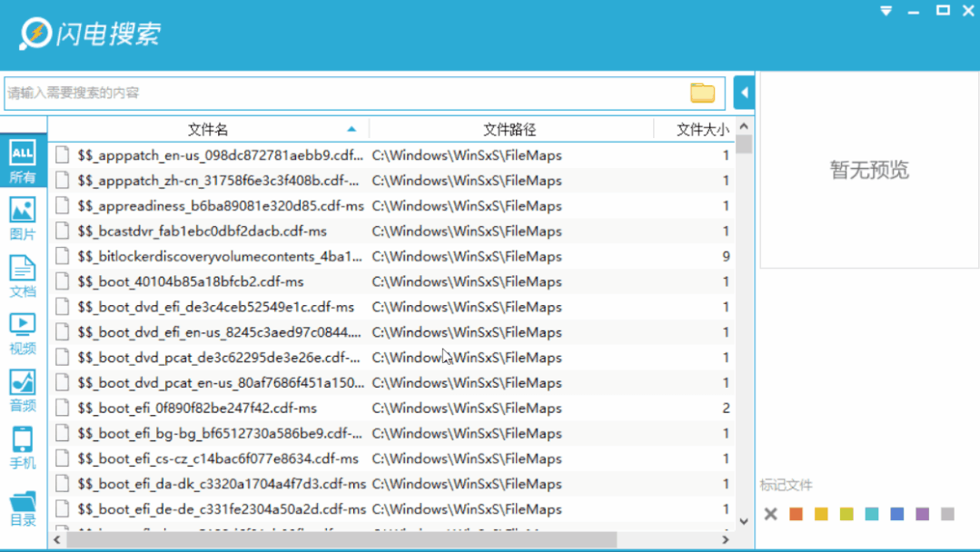Close the 闪电搜索 window
Image resolution: width=980 pixels, height=552 pixels.
[969, 10]
